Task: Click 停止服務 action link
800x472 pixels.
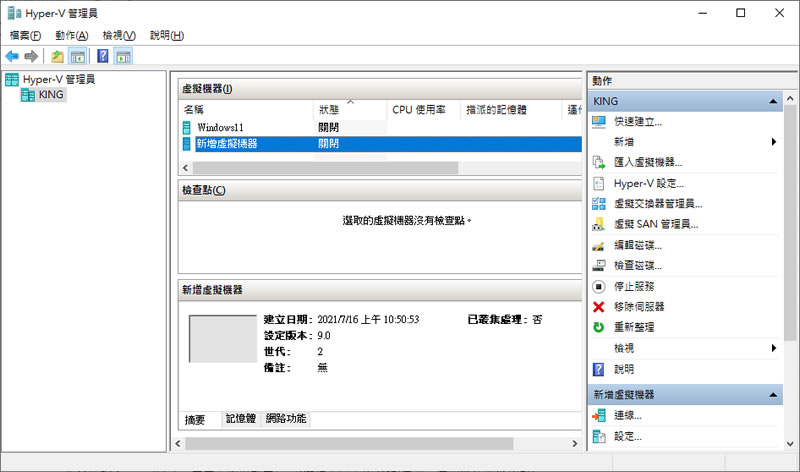Action: tap(634, 286)
